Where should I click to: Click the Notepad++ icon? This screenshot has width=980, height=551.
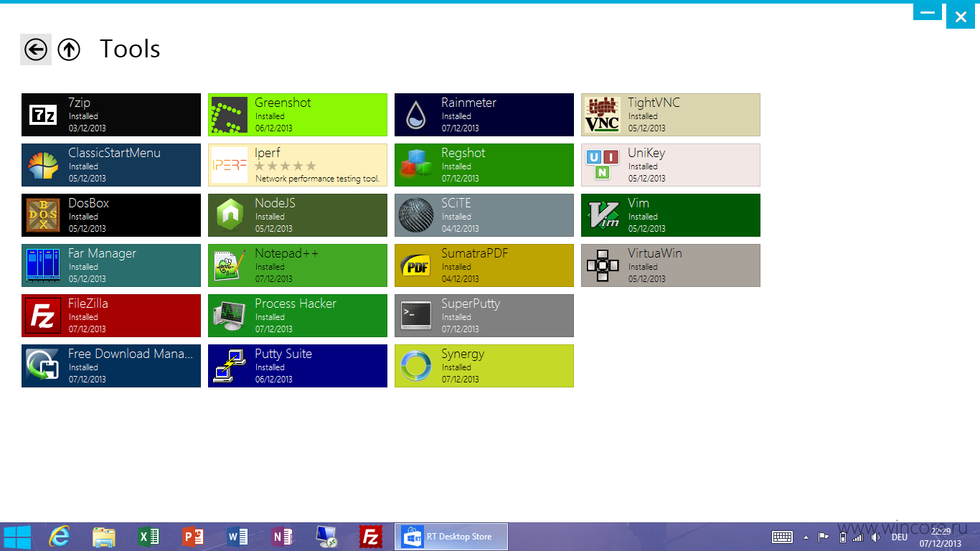(230, 265)
